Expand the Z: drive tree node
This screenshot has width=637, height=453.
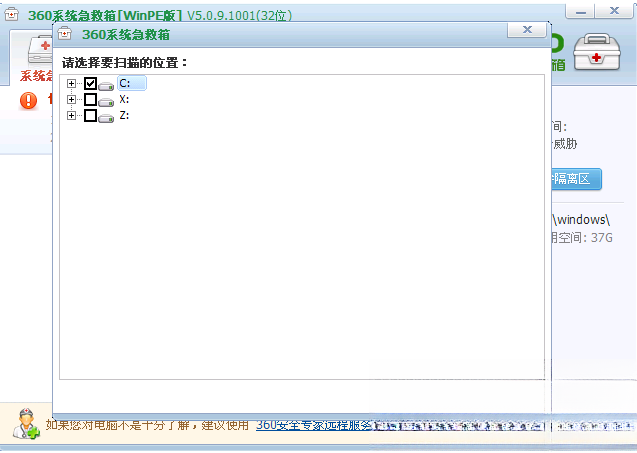[x=72, y=115]
